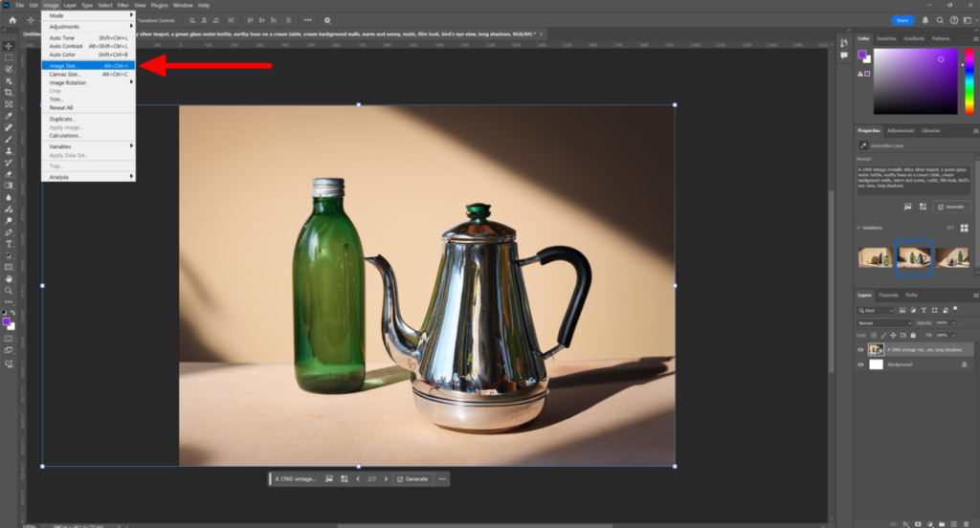This screenshot has height=528, width=980.
Task: Hide the Background layer via its eye icon
Action: (x=860, y=364)
